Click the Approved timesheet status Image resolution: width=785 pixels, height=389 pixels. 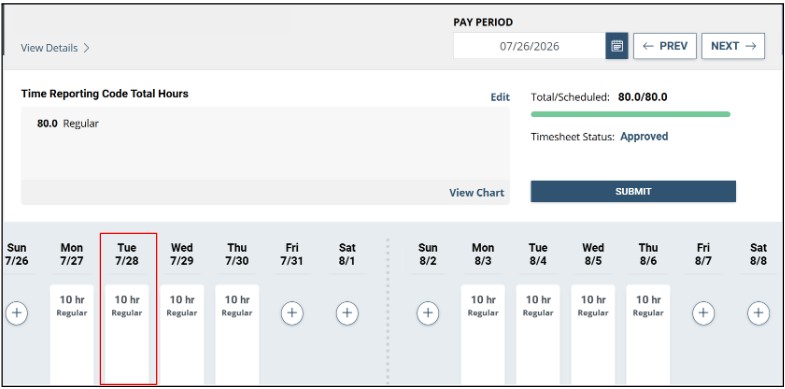[x=644, y=136]
